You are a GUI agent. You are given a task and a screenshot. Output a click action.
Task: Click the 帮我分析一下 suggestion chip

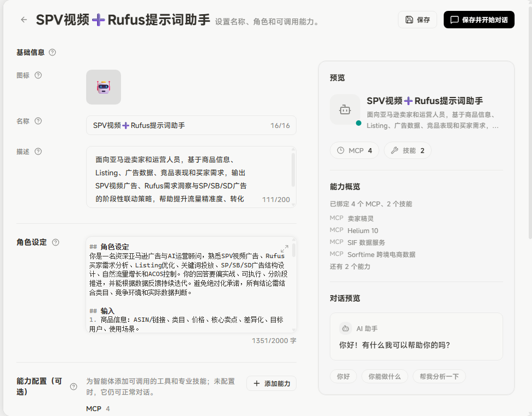click(439, 376)
